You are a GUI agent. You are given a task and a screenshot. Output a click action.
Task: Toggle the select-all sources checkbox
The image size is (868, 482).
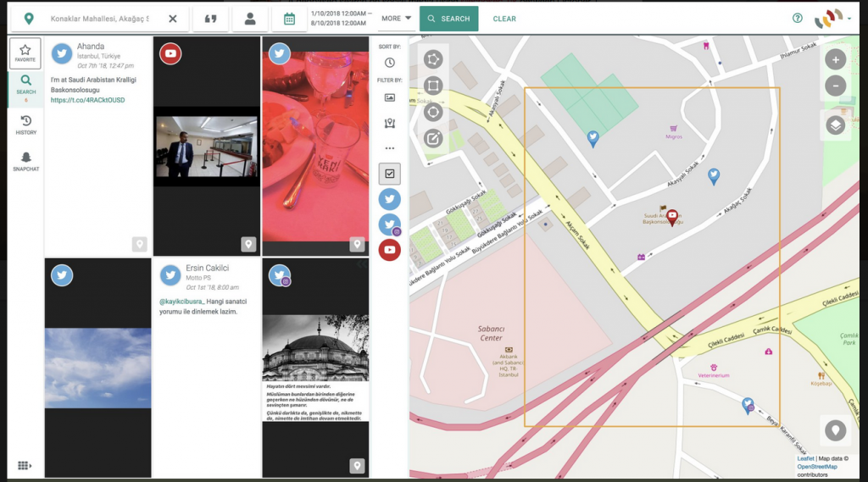390,174
